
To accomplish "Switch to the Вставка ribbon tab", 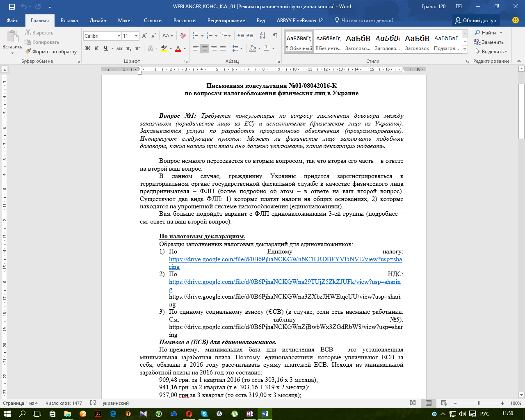I will [69, 21].
